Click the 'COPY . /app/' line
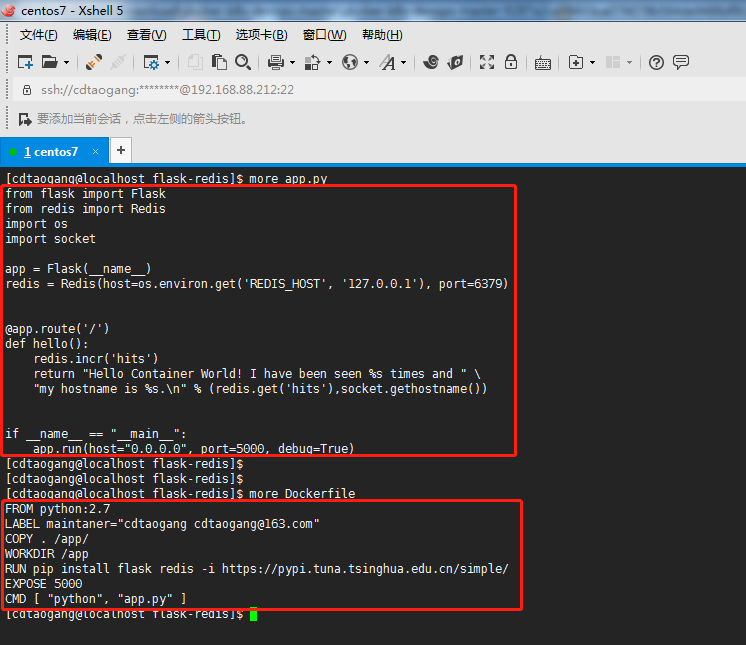 47,539
